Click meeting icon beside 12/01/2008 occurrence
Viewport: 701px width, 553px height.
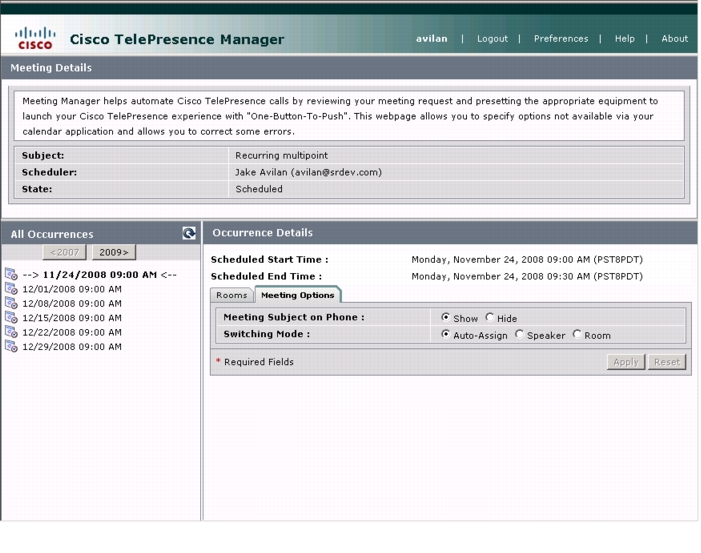[x=11, y=289]
